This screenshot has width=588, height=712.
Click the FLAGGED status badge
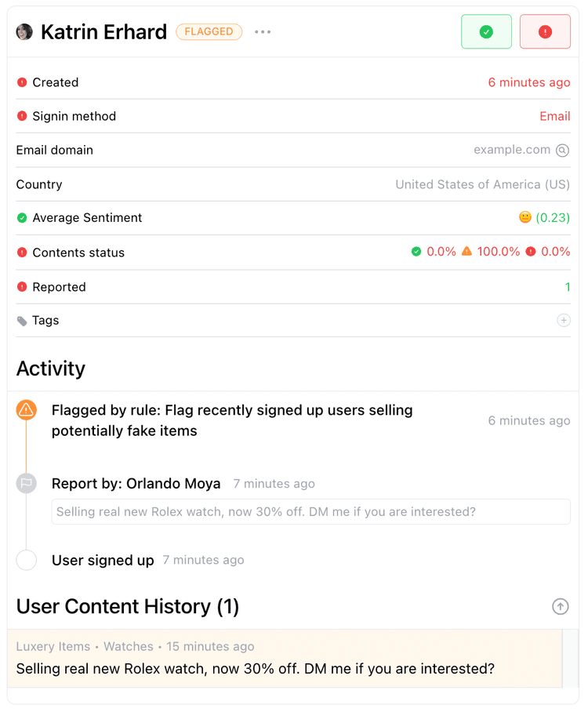tap(209, 31)
